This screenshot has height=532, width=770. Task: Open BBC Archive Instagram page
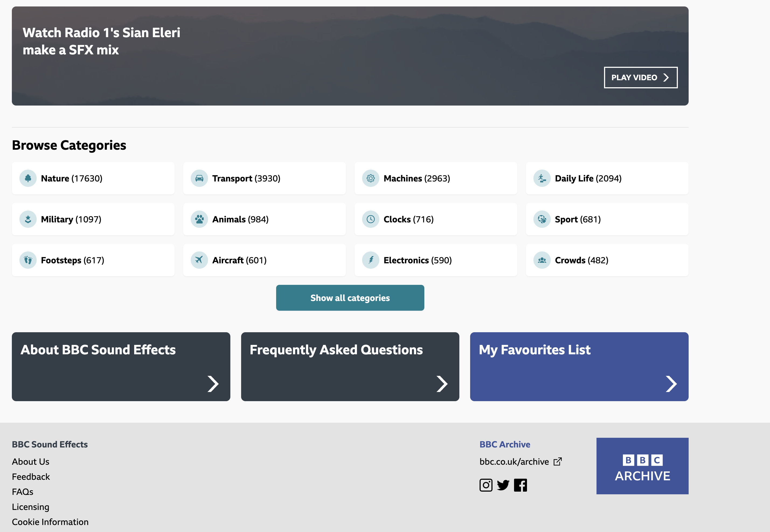[486, 485]
